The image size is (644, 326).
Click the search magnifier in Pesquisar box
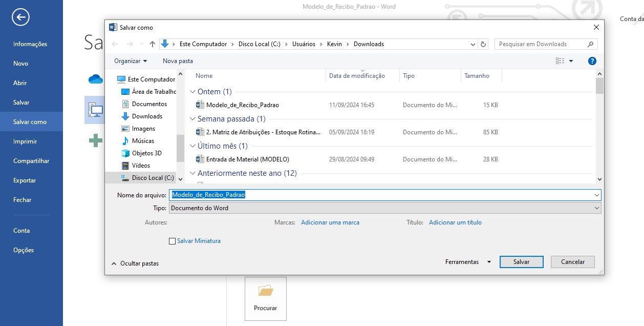pyautogui.click(x=590, y=44)
